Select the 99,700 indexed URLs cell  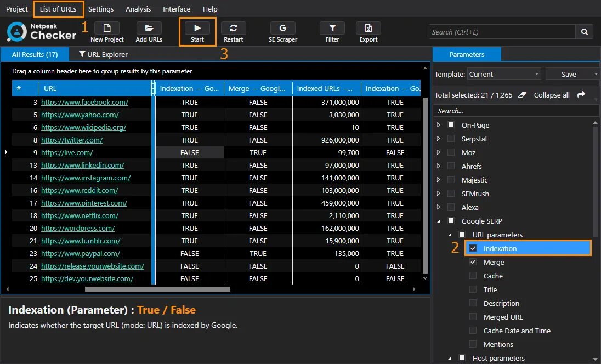tap(327, 152)
